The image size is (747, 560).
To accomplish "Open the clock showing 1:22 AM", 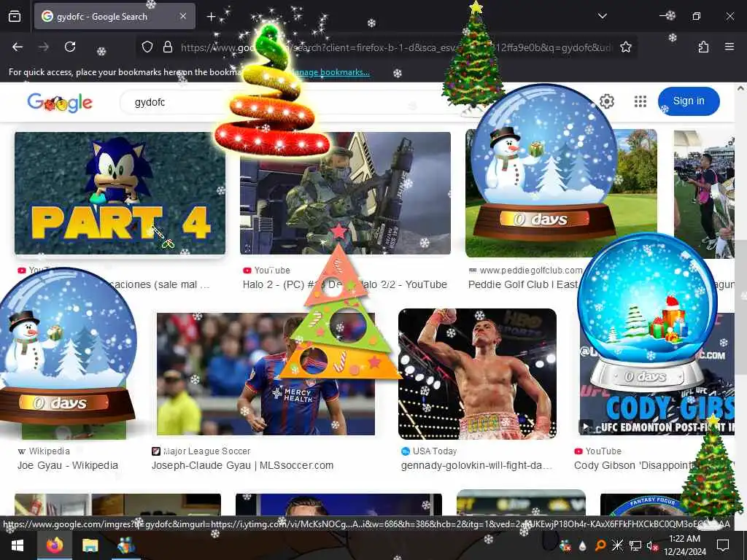I will point(684,545).
